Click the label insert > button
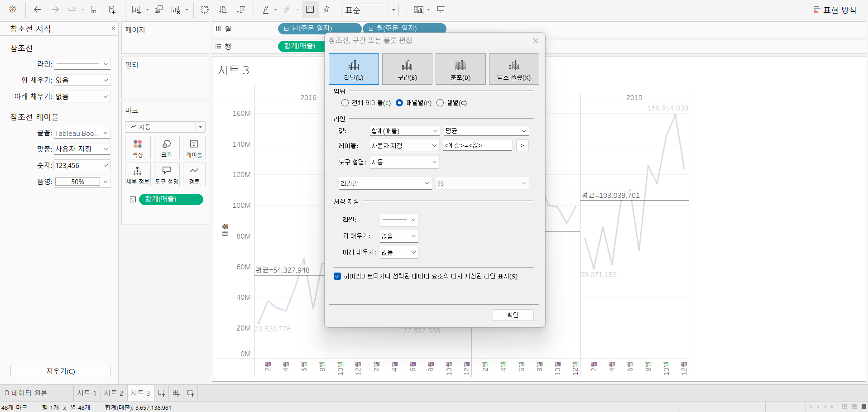This screenshot has height=412, width=868. pos(522,145)
